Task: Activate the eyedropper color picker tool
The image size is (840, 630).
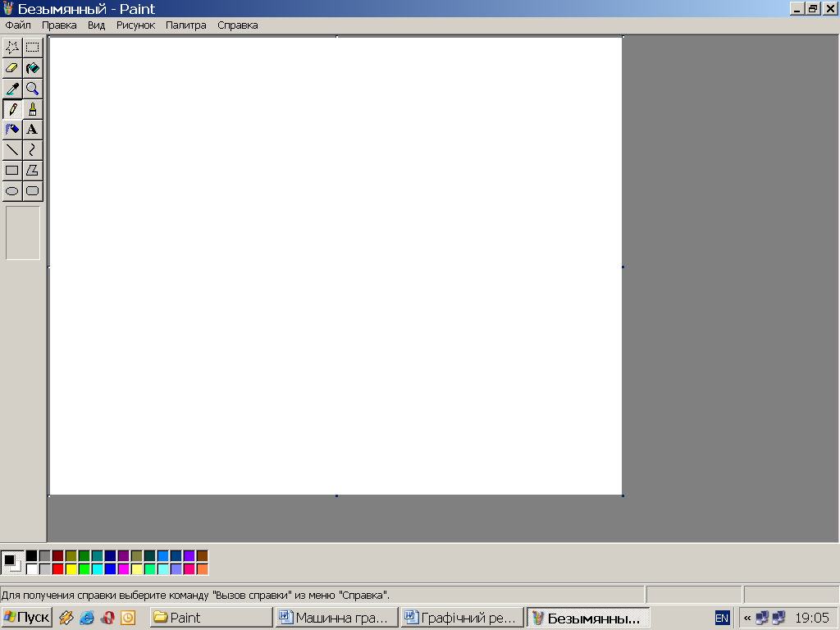Action: pyautogui.click(x=11, y=89)
